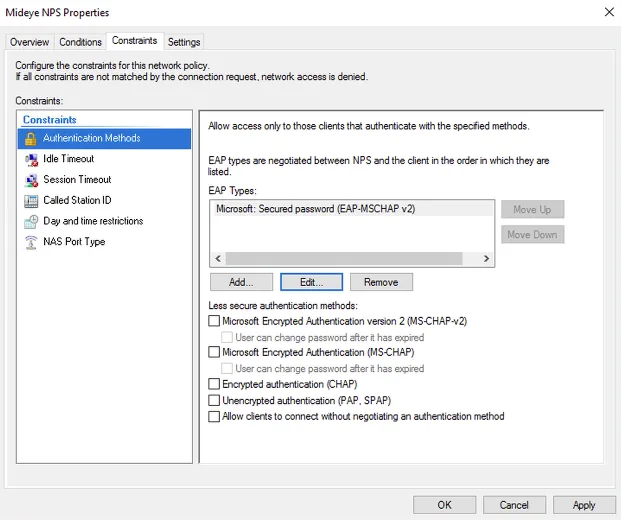The width and height of the screenshot is (621, 520).
Task: Switch to the Overview tab
Action: click(29, 42)
